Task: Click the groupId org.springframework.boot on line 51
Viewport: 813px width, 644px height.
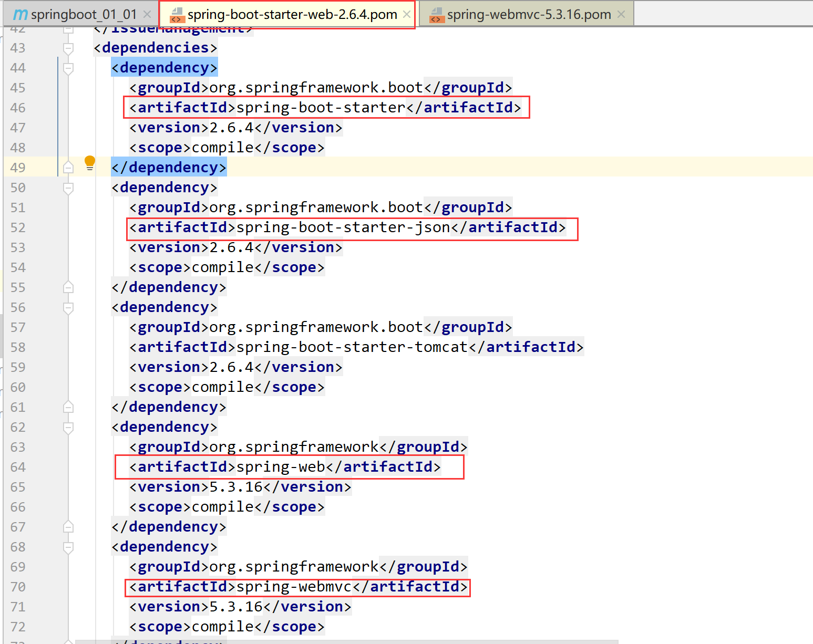Action: 316,207
